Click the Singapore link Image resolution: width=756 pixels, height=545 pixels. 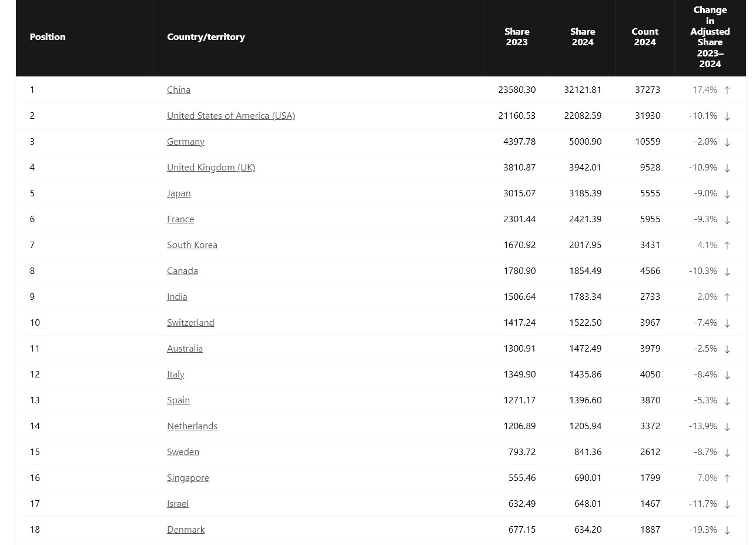click(188, 478)
